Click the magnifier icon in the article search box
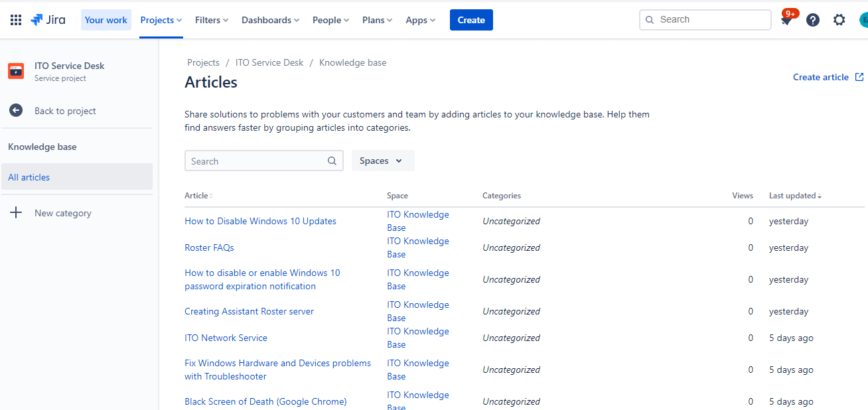868x410 pixels. 332,161
